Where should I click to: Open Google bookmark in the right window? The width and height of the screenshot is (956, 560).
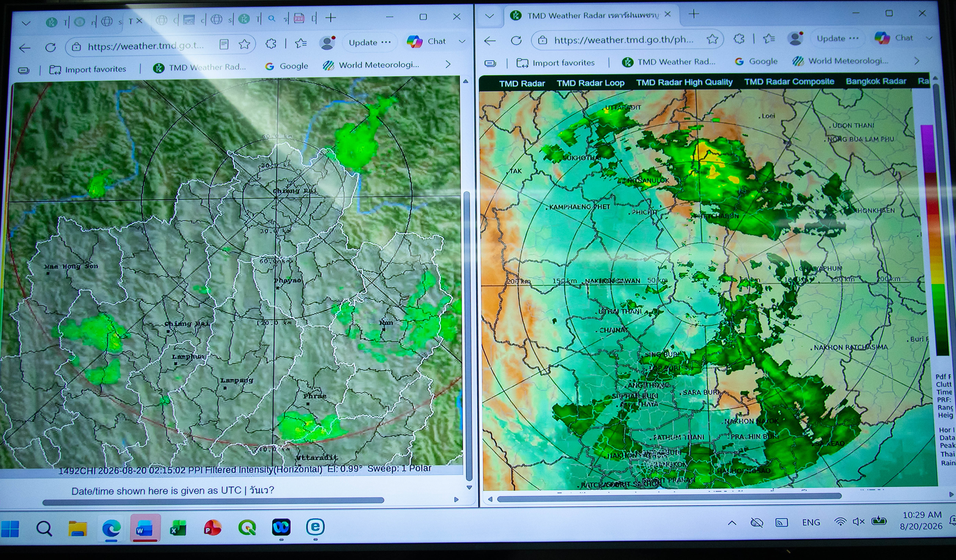tap(756, 61)
